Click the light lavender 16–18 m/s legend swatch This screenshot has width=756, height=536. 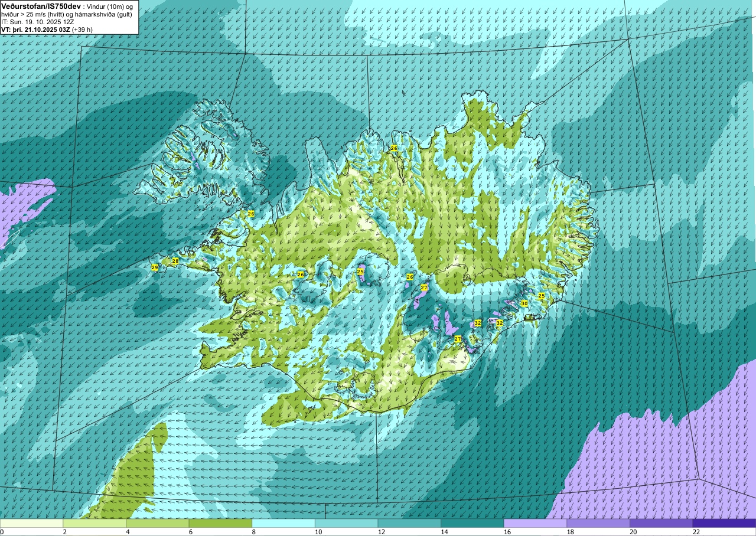pyautogui.click(x=536, y=523)
